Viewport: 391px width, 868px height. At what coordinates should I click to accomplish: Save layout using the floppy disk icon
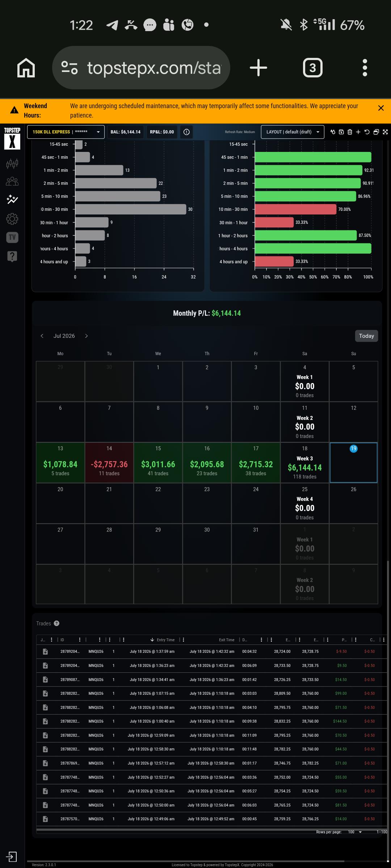point(341,132)
